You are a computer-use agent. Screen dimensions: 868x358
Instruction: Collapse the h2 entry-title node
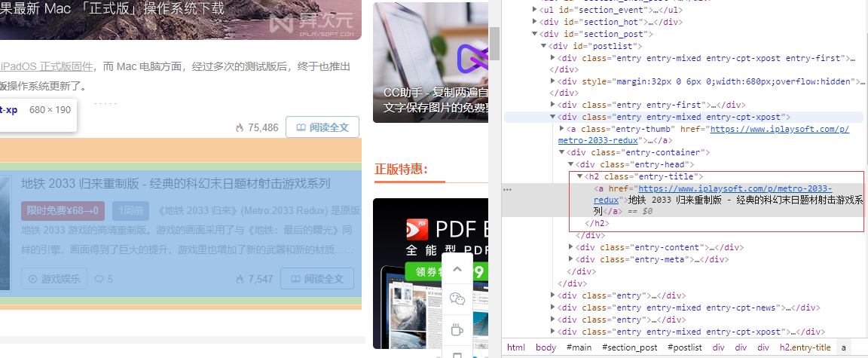[x=579, y=176]
